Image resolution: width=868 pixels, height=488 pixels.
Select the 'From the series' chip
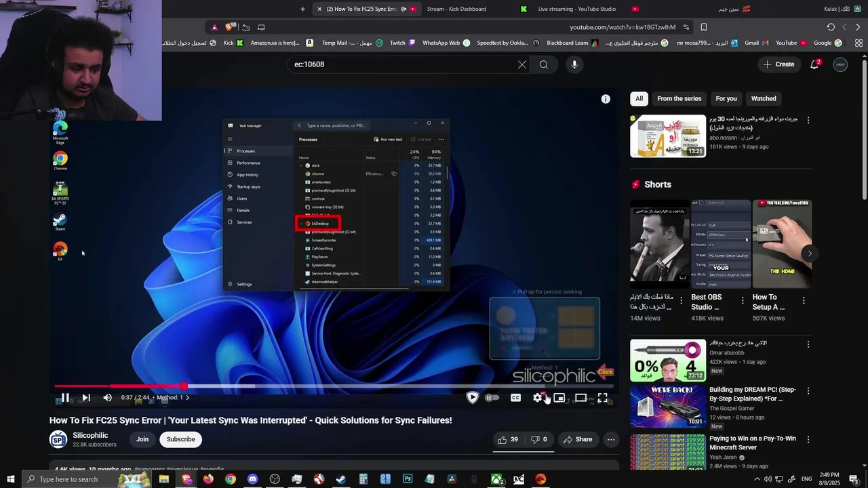pyautogui.click(x=679, y=98)
